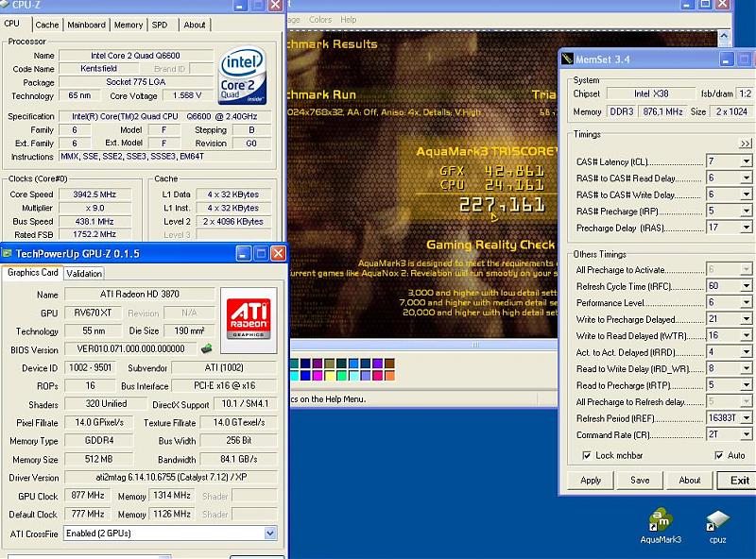The width and height of the screenshot is (756, 559).
Task: Click the Driver Version field in GPU-Z
Action: (171, 477)
